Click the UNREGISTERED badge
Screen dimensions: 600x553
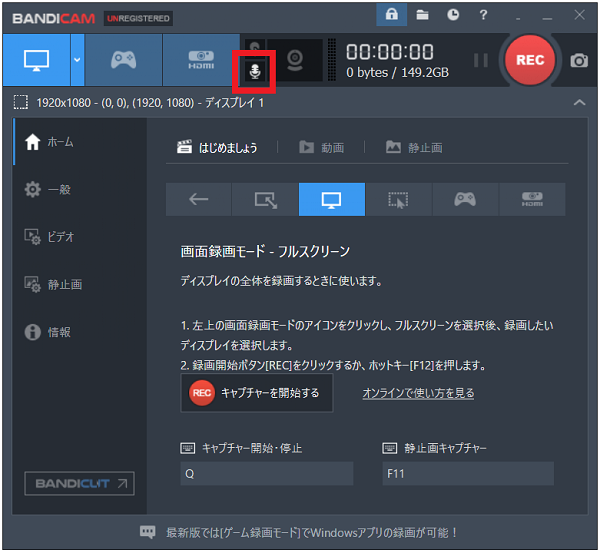[x=138, y=18]
